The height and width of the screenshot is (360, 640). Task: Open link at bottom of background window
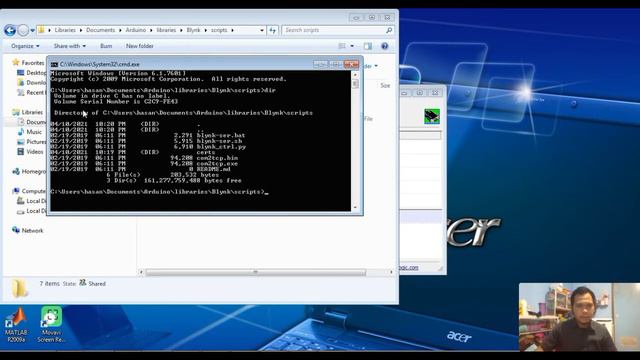(409, 268)
